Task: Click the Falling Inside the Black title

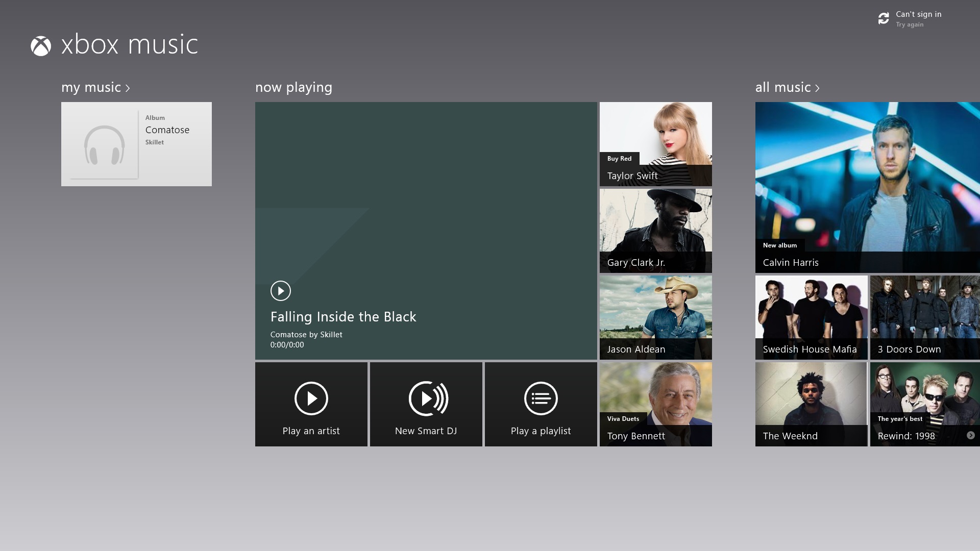Action: 344,317
